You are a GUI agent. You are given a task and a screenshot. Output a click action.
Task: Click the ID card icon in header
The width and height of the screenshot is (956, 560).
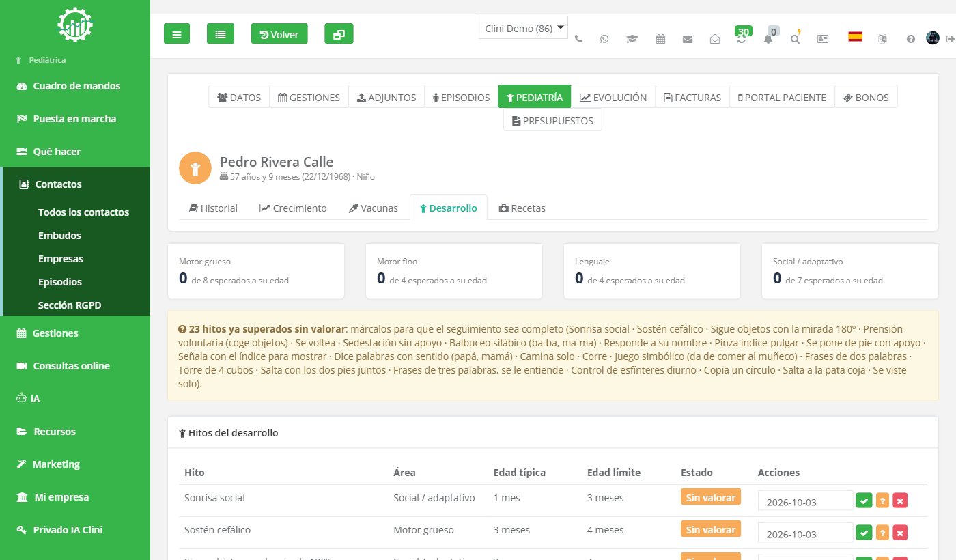(x=823, y=39)
